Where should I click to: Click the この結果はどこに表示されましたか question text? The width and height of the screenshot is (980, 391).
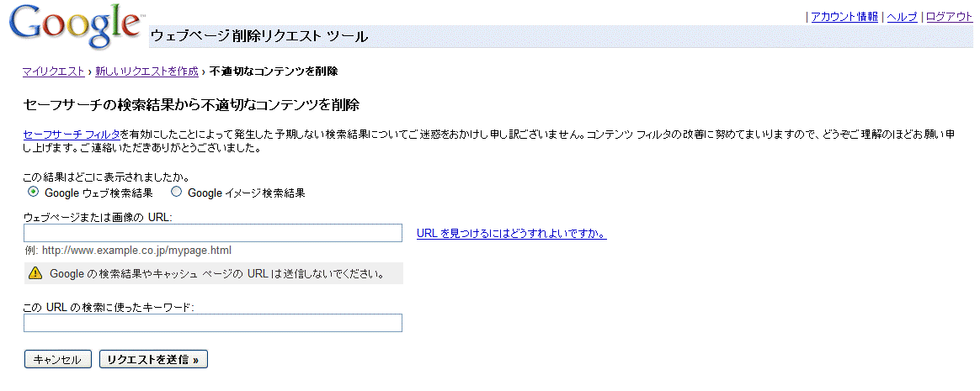click(106, 178)
